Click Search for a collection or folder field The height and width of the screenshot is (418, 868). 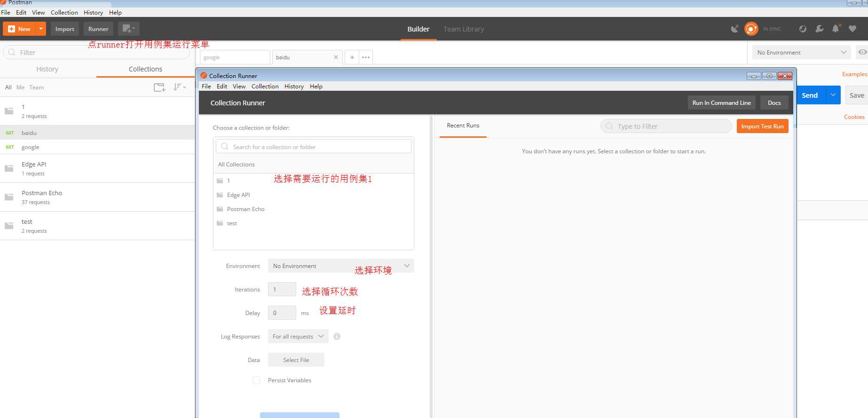click(314, 146)
